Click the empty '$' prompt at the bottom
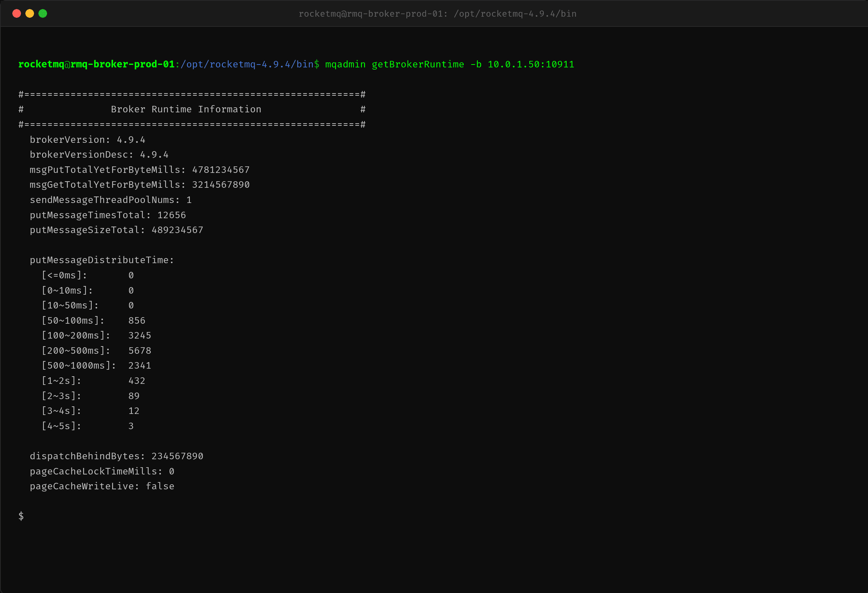This screenshot has height=593, width=868. (x=21, y=517)
